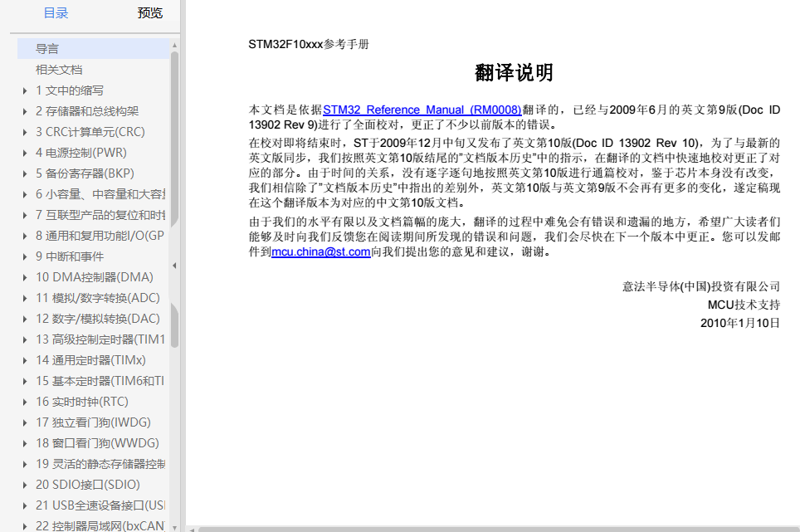
Task: Expand chapter 4 电源控制(PWR)
Action: (x=25, y=153)
